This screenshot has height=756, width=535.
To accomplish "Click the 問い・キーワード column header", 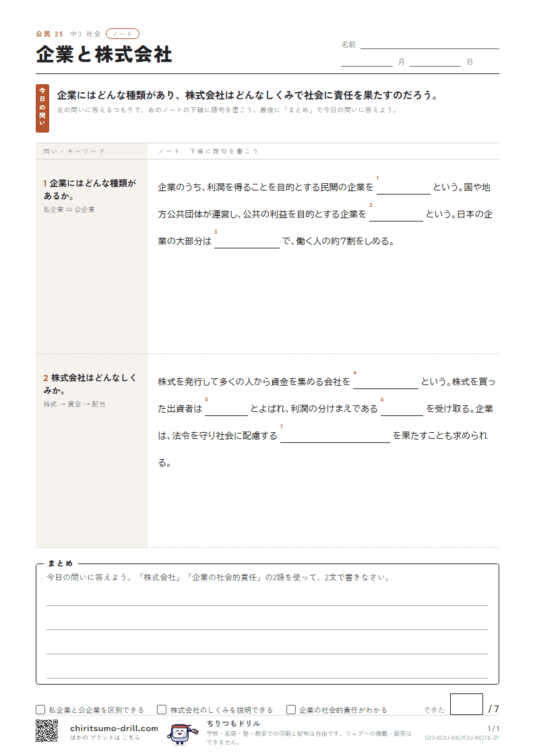I will point(74,151).
